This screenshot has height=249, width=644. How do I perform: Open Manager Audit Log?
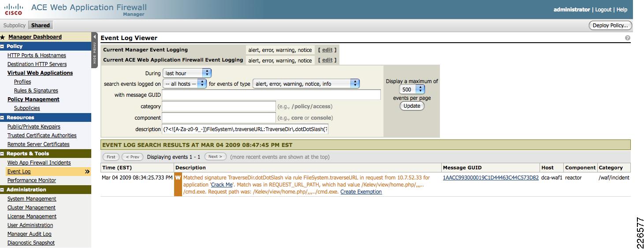pyautogui.click(x=30, y=234)
